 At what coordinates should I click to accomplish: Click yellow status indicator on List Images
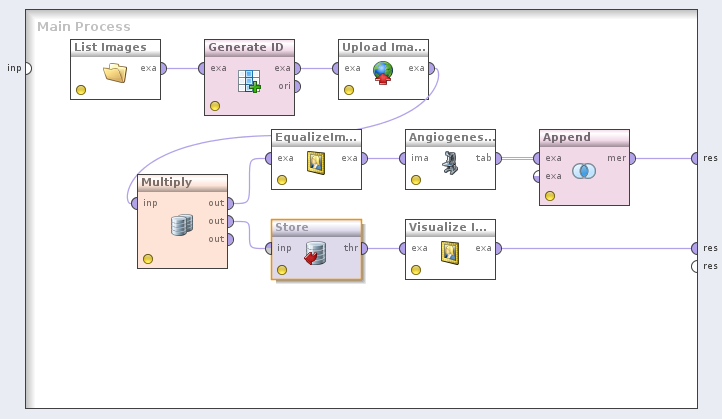click(x=81, y=90)
